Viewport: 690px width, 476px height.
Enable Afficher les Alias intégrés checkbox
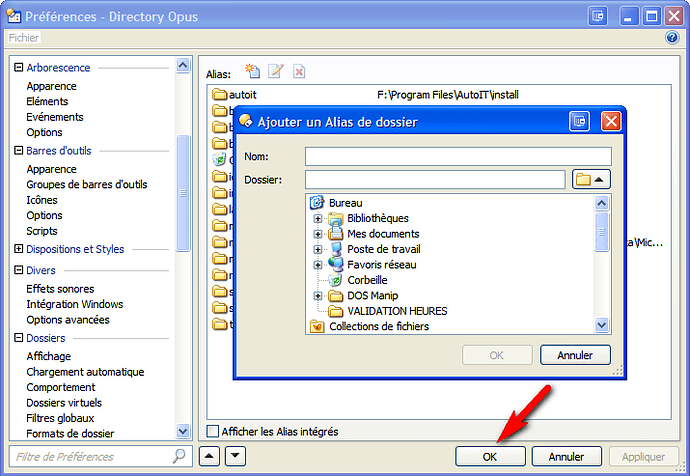[213, 431]
